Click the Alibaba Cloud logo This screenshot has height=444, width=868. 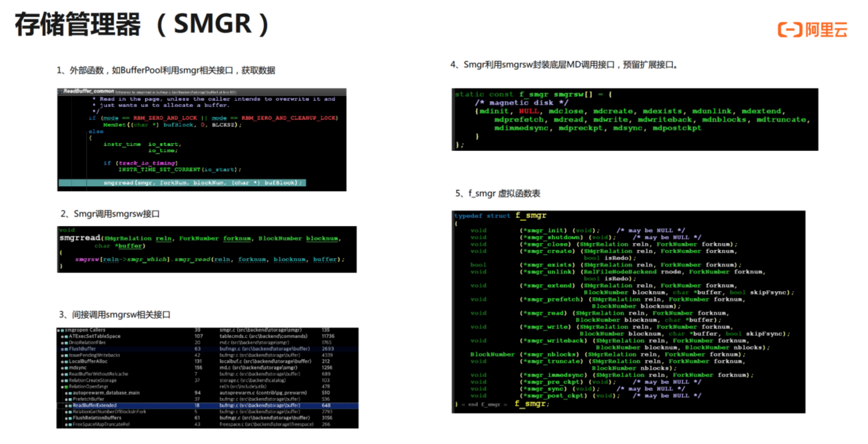(x=812, y=30)
